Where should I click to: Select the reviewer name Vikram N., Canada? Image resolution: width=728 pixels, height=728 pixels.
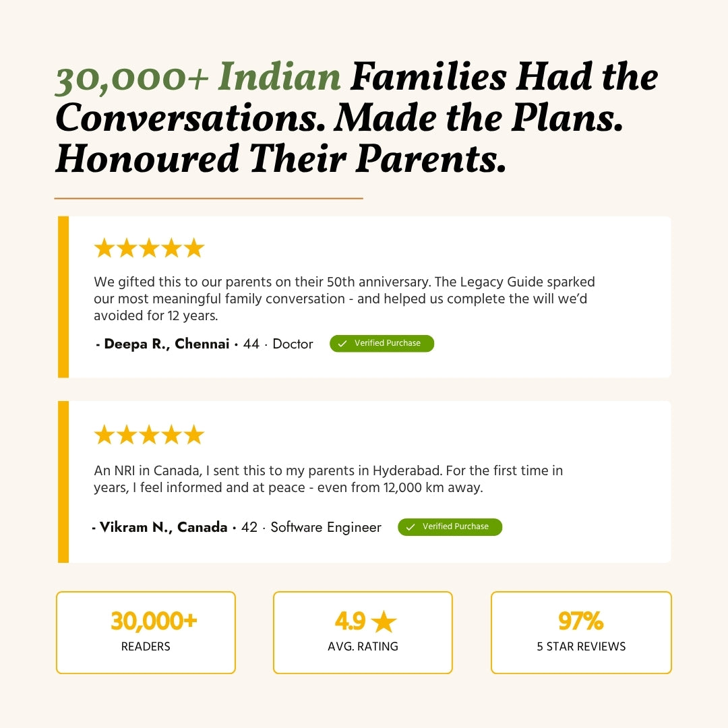point(163,527)
